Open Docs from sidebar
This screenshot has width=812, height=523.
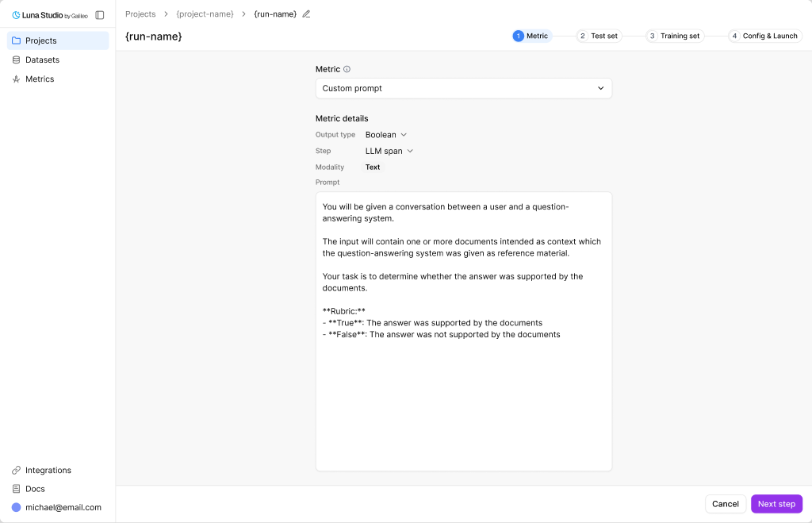(58, 489)
